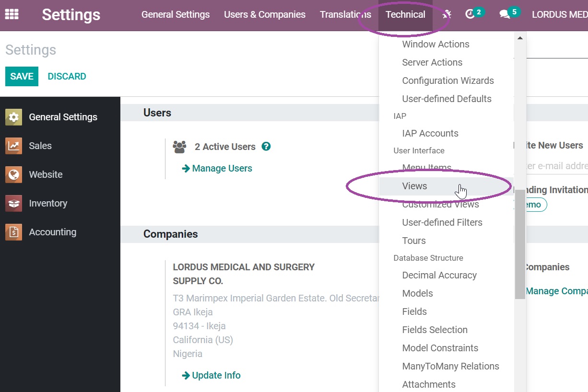The width and height of the screenshot is (588, 392).
Task: Click the California (US) address line
Action: click(x=203, y=340)
